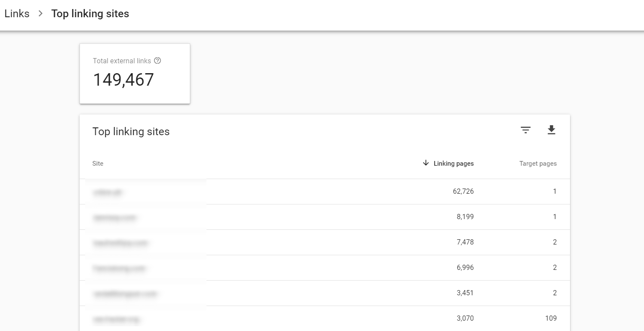Click the download export icon
Screen dimensions: 644x331
click(551, 130)
